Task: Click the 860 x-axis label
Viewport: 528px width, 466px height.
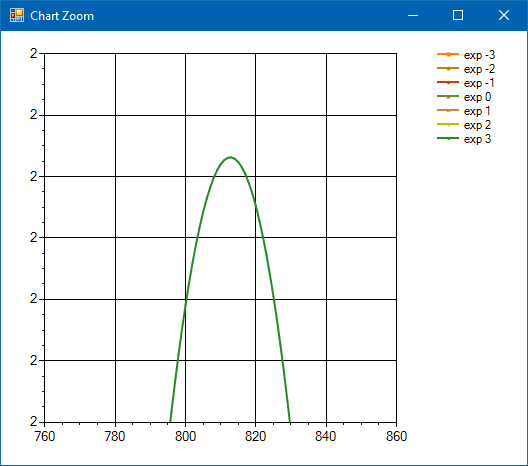Action: coord(396,436)
